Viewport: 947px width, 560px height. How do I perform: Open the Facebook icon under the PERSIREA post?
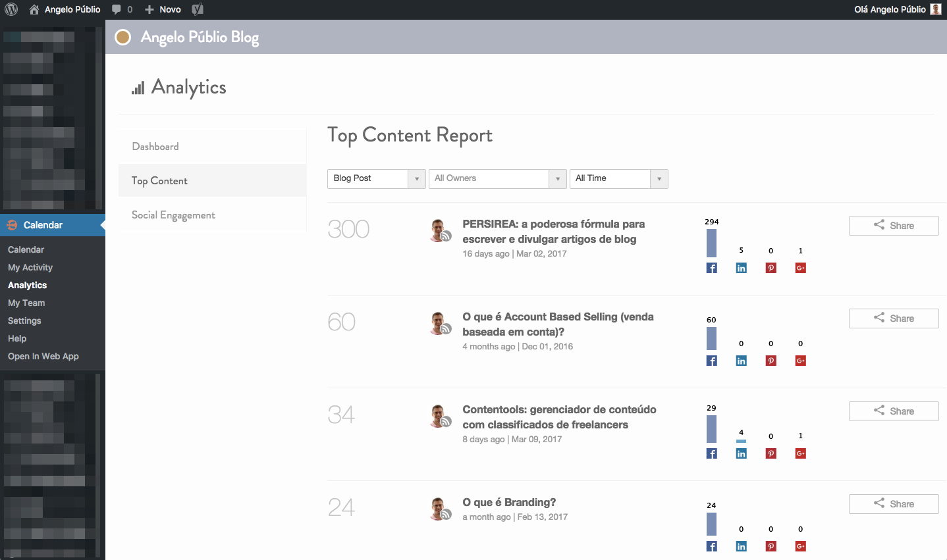click(x=711, y=268)
